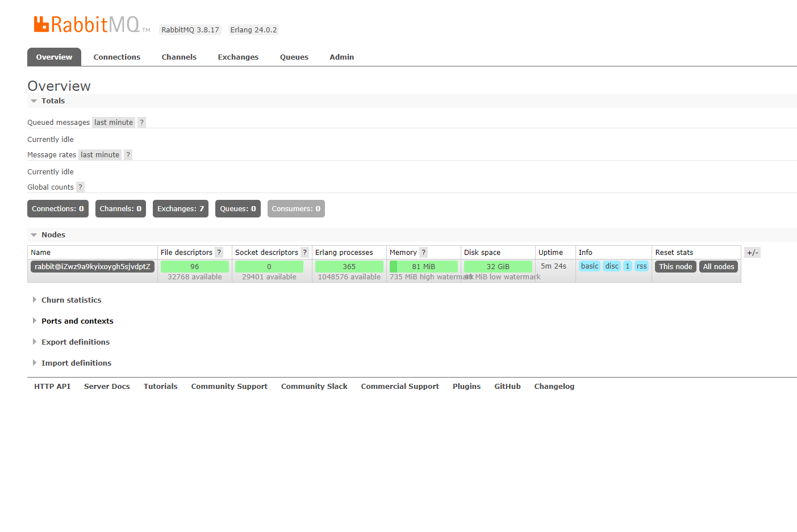Go to the Exchanges tab
Viewport: 797px width, 532px height.
(238, 57)
